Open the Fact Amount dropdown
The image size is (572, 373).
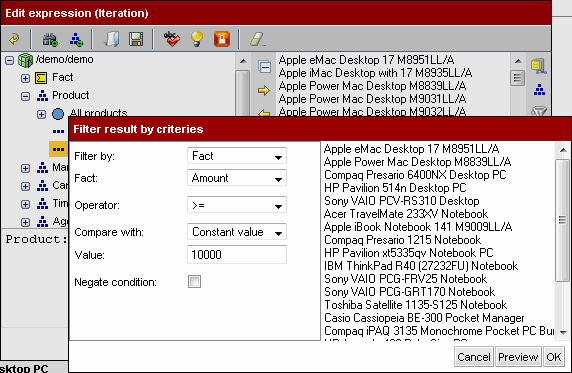pyautogui.click(x=237, y=178)
